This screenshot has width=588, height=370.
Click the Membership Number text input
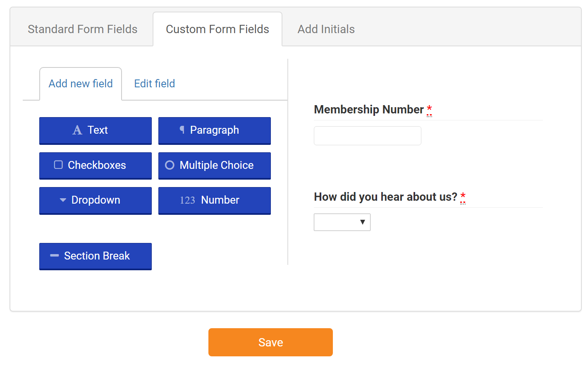[367, 136]
